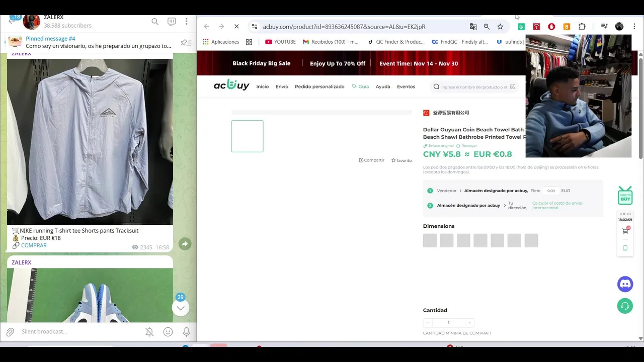Screen dimensions: 644x362
Task: Open the pinned messages list icon
Action: [x=186, y=43]
